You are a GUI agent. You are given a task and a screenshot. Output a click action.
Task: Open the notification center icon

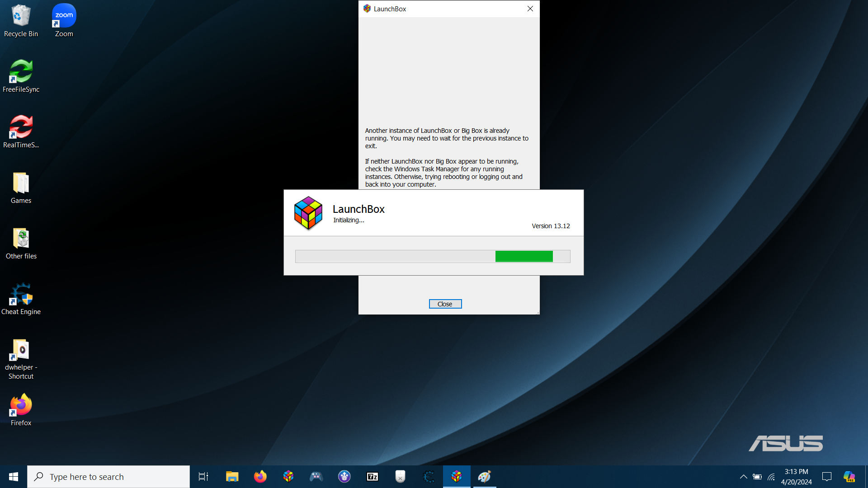pos(827,477)
